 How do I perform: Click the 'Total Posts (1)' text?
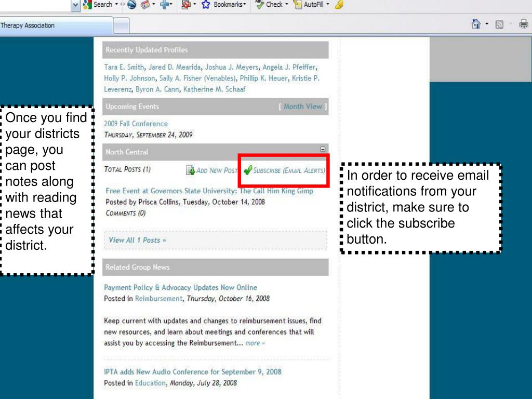(x=128, y=169)
